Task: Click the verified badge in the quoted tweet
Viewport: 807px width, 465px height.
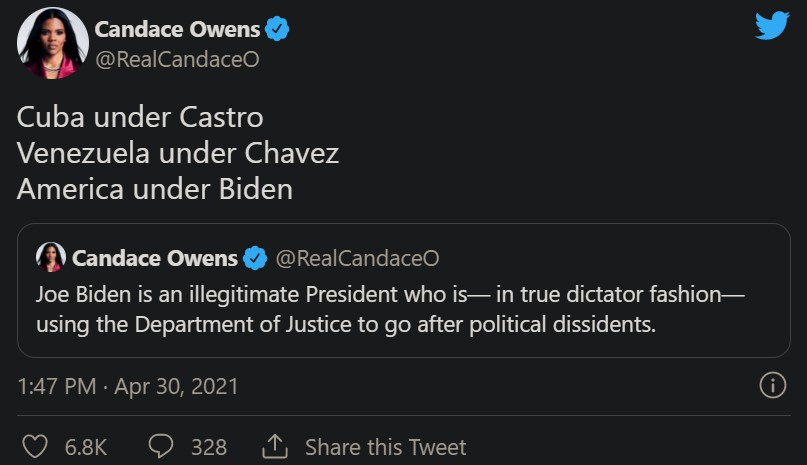Action: click(256, 259)
